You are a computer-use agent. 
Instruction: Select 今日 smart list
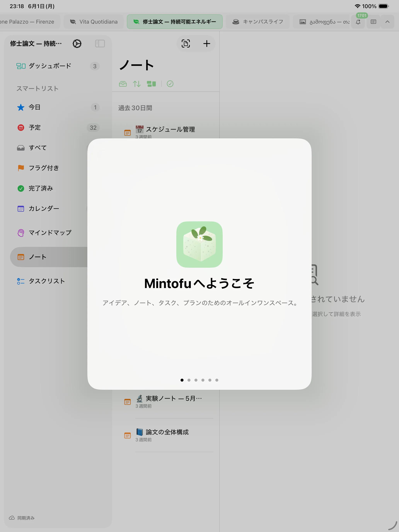tap(58, 107)
